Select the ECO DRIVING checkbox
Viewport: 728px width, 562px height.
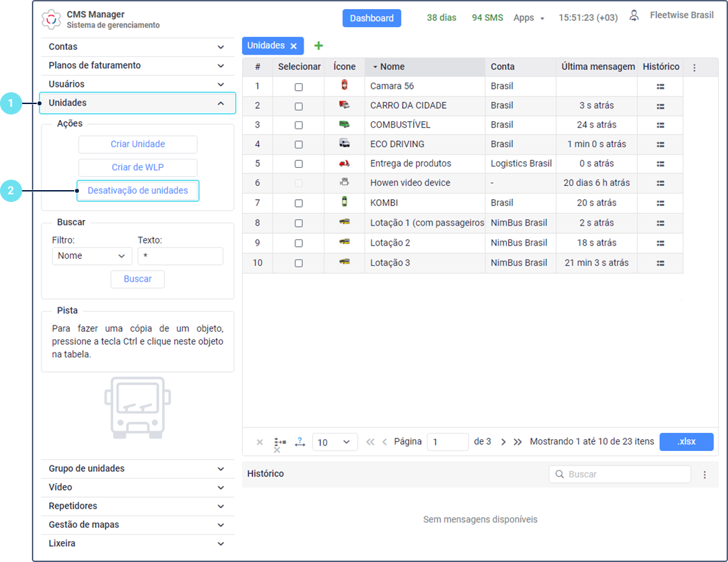point(299,145)
